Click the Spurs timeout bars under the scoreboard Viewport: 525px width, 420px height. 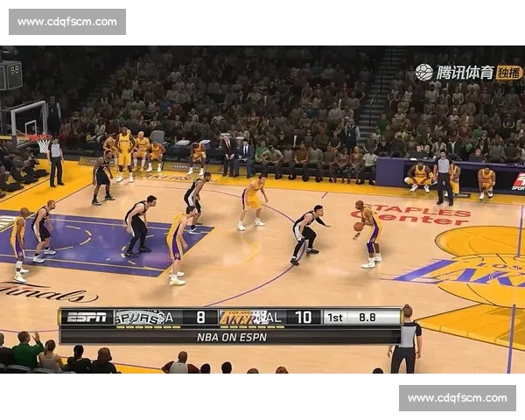[x=149, y=327]
